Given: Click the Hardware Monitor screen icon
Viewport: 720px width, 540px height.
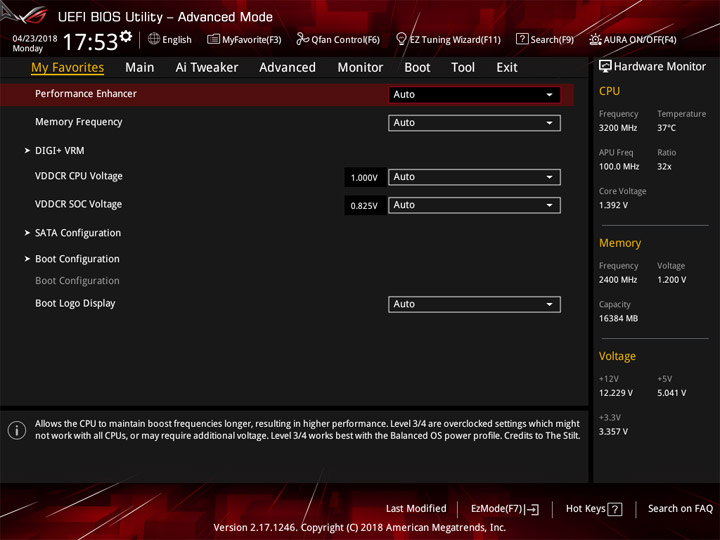Looking at the screenshot, I should tap(605, 66).
